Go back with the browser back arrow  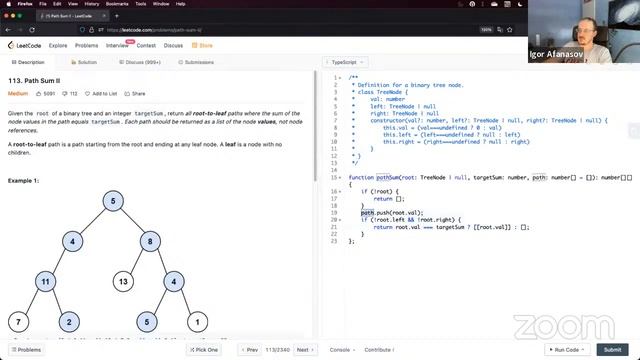pos(8,30)
